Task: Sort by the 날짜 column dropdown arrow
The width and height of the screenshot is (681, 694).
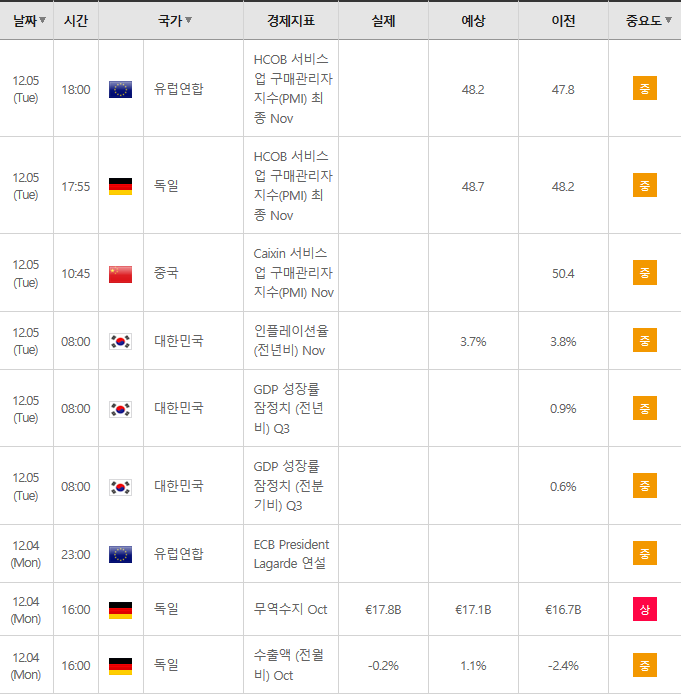Action: (x=42, y=20)
